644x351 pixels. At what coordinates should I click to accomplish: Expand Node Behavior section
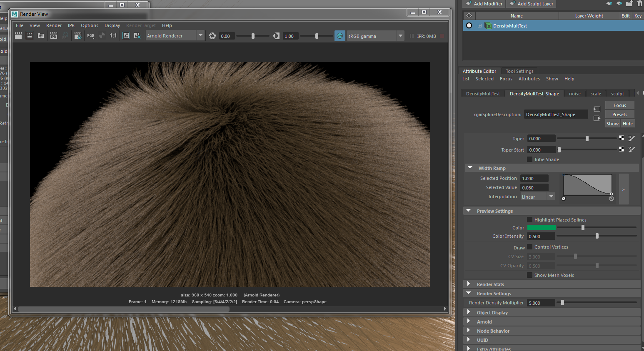click(x=469, y=331)
